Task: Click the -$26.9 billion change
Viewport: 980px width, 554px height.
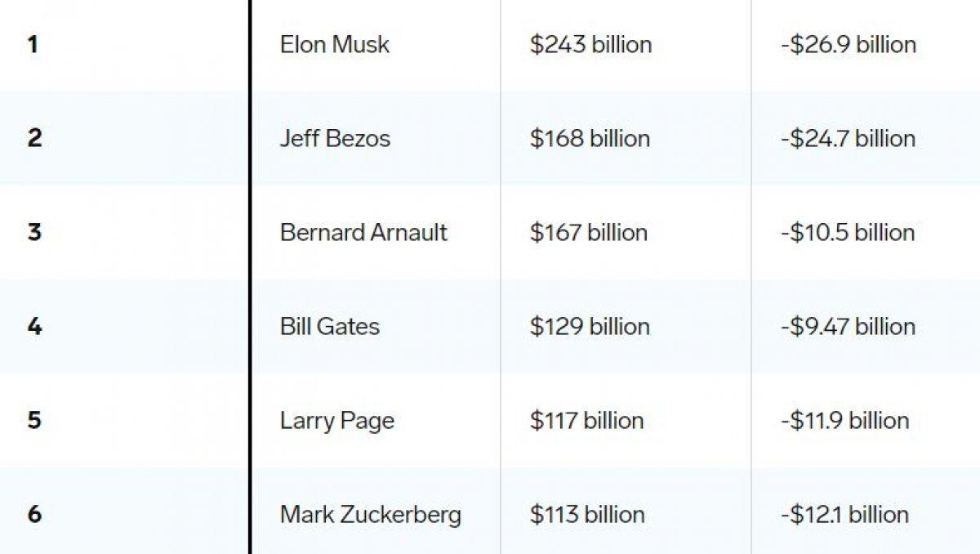Action: [x=848, y=44]
